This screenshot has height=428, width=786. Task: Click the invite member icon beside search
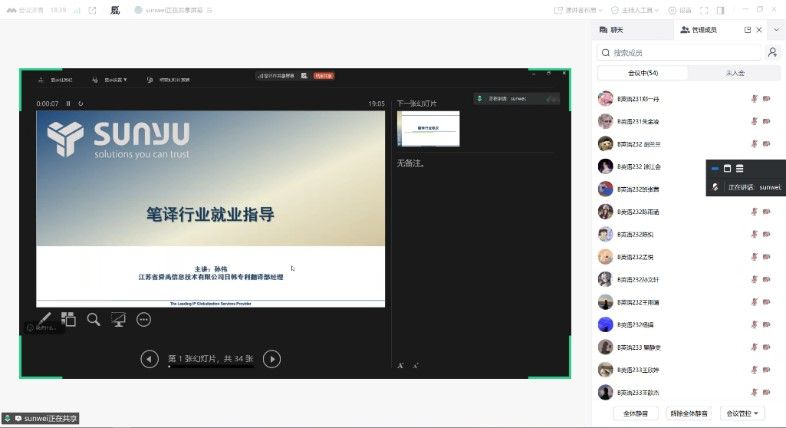773,52
